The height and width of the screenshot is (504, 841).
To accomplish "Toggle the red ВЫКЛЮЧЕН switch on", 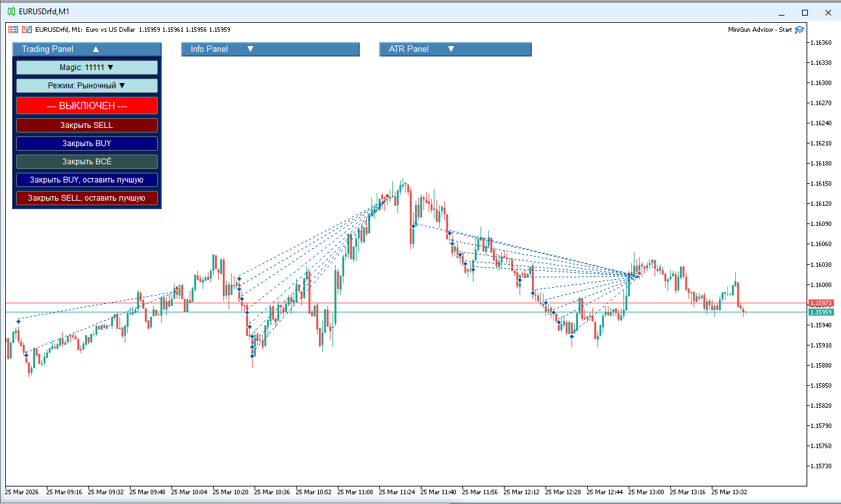I will (x=87, y=106).
